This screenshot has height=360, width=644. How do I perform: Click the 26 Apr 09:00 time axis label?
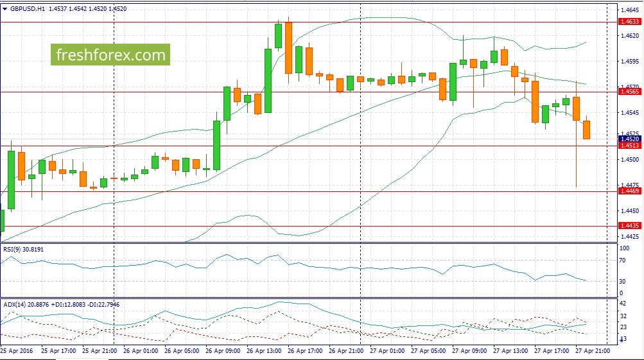click(223, 351)
